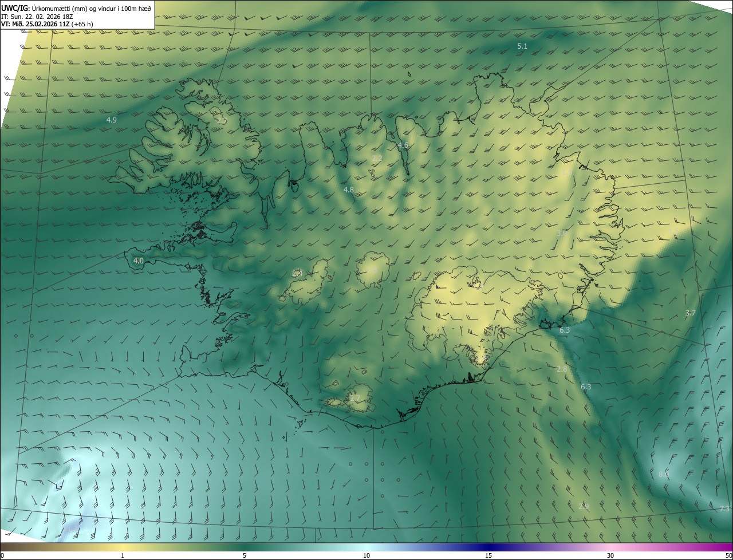
Task: Click the 2.2 value label on the map
Action: [x=377, y=158]
